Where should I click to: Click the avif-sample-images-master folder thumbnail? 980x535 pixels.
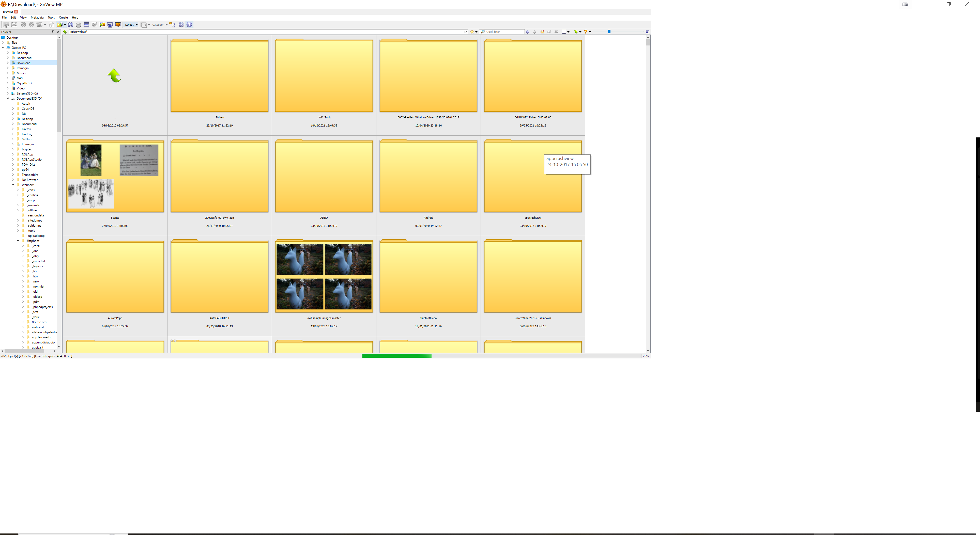[324, 276]
